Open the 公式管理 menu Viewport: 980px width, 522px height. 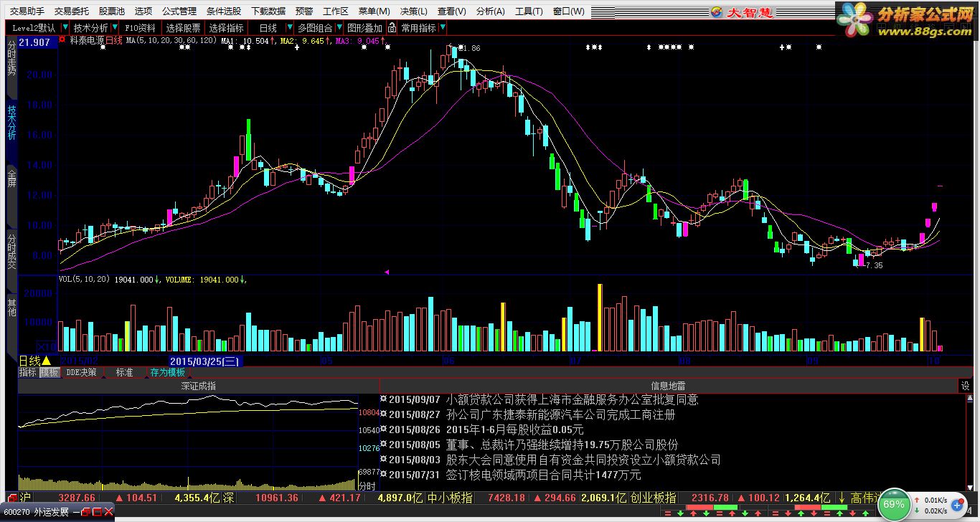pos(179,11)
